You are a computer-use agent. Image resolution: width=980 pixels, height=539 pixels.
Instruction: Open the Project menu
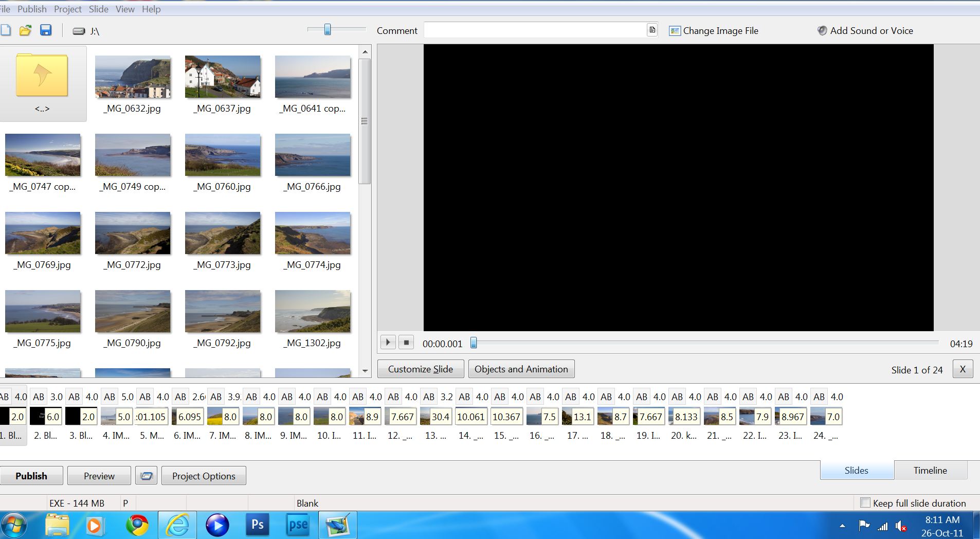(x=68, y=9)
